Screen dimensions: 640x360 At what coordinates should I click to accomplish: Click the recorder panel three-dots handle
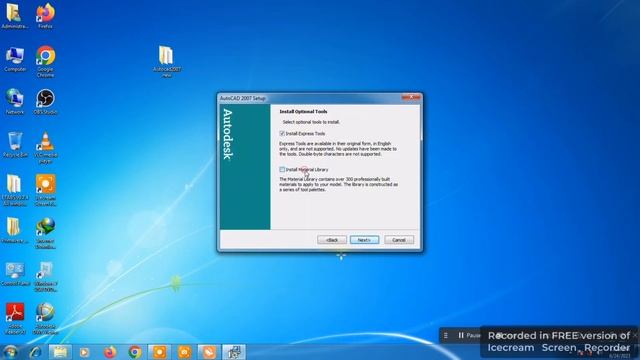446,336
